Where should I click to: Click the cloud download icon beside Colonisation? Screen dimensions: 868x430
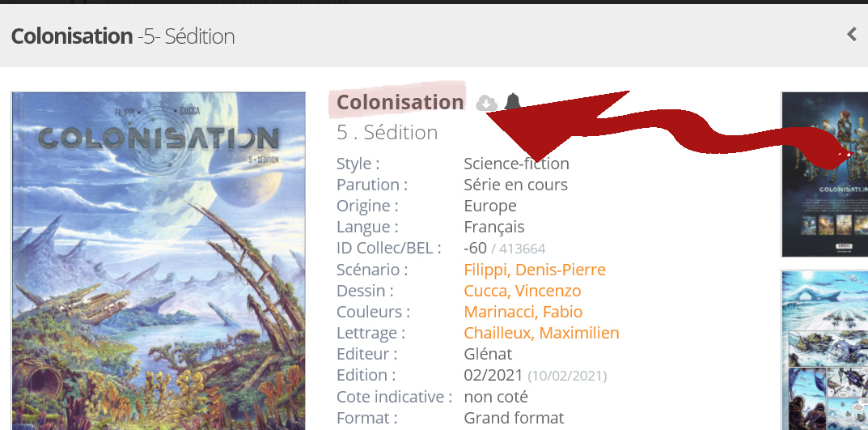485,103
